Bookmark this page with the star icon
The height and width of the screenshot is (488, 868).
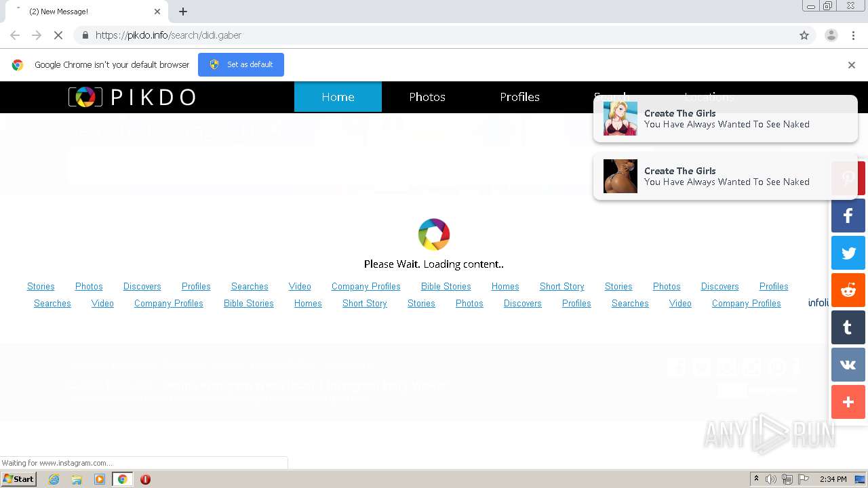tap(804, 35)
